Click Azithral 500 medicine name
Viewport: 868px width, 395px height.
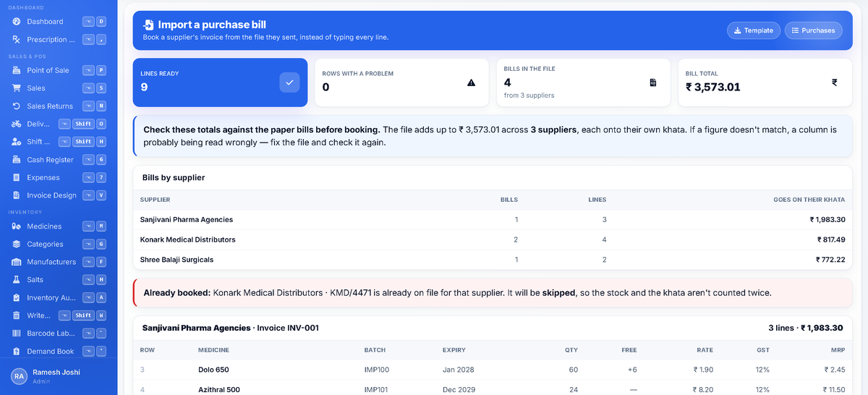click(219, 390)
